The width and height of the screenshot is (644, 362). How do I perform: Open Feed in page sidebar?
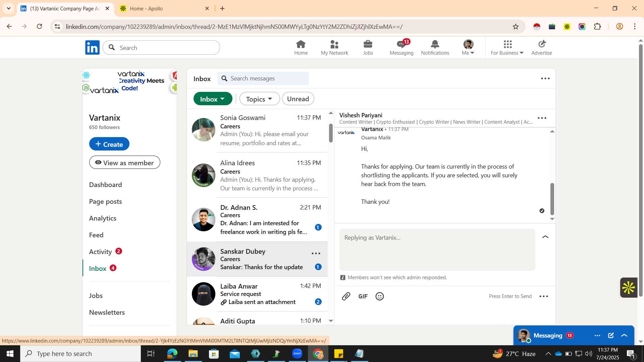click(96, 235)
